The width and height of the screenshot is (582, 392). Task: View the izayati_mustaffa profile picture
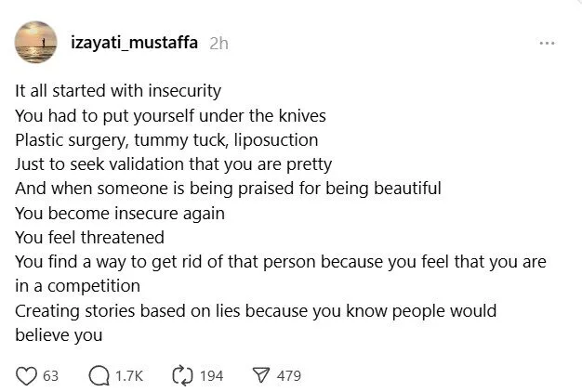(x=35, y=42)
